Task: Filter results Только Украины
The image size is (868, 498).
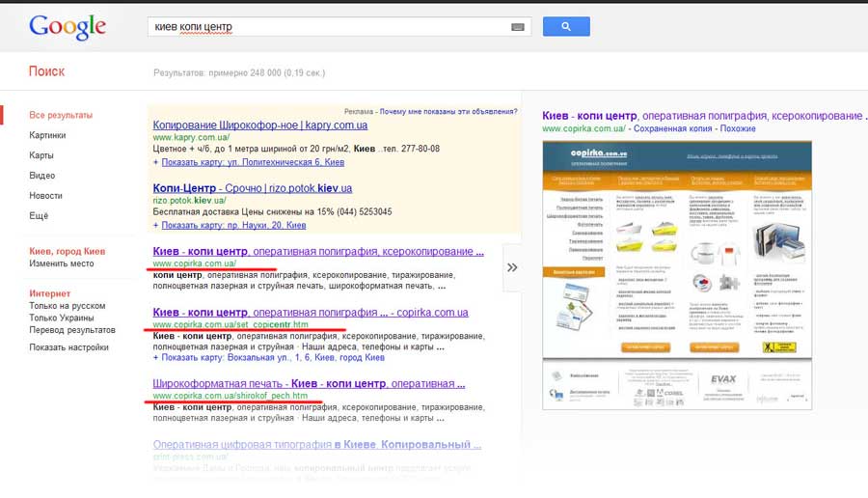Action: (62, 318)
